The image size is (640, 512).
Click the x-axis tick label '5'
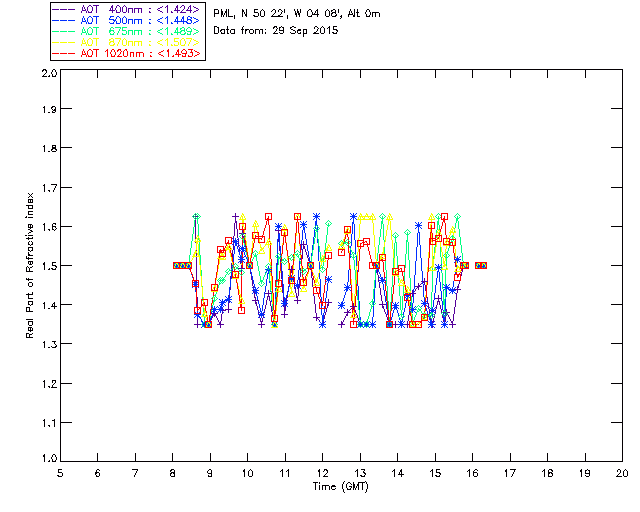[x=60, y=473]
